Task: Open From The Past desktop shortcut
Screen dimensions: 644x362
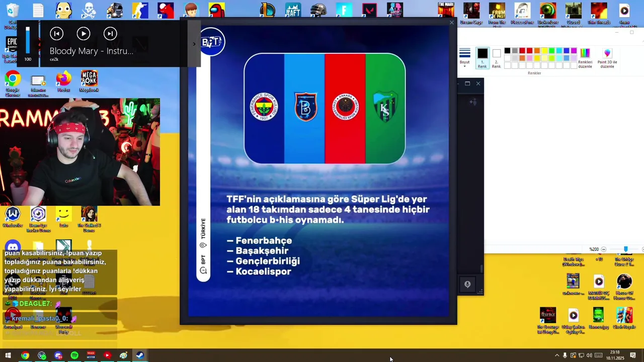Action: pos(497,15)
